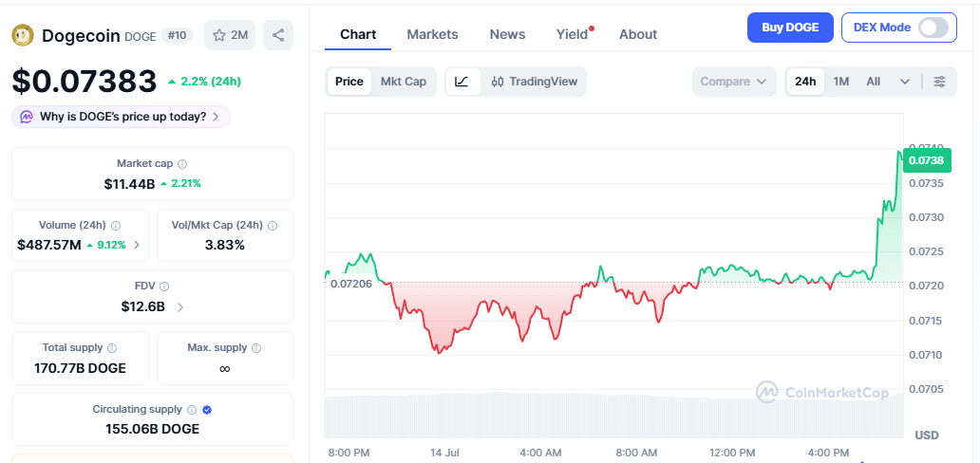Screen dimensions: 980x463
Task: Toggle DEX Mode switch
Action: click(x=933, y=28)
